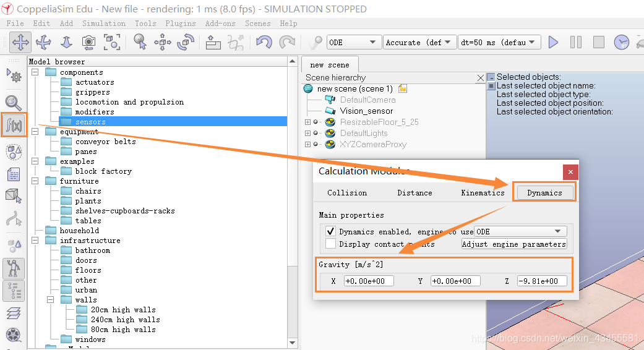Click the Gravity Y input field

click(x=455, y=281)
